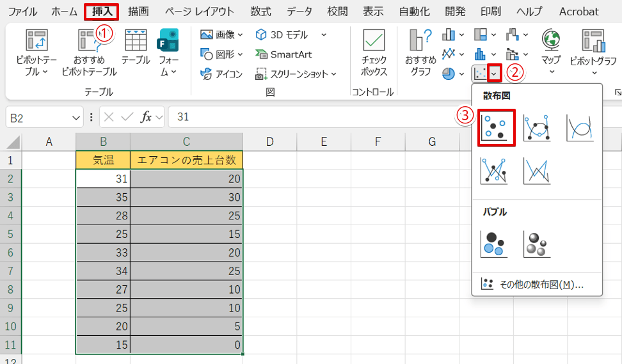The image size is (622, 364).
Task: Choose plain scatter chart with markers only
Action: [496, 128]
